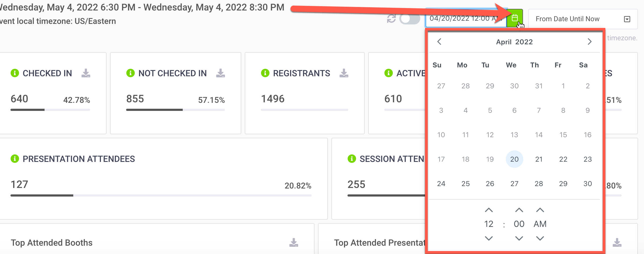Click the info icon beside PRESENTATION ATTENDEES
644x254 pixels.
(x=15, y=159)
